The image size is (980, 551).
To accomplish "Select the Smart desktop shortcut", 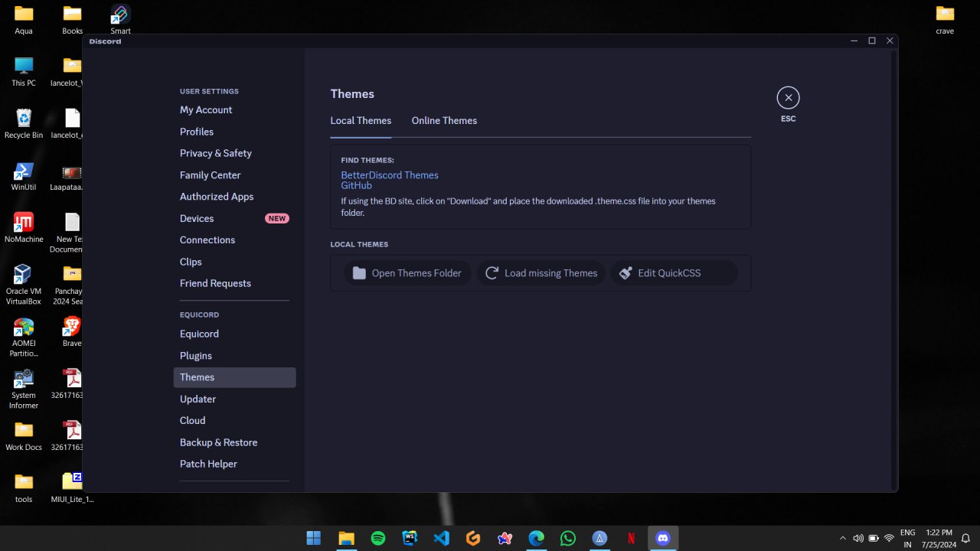I will (120, 20).
